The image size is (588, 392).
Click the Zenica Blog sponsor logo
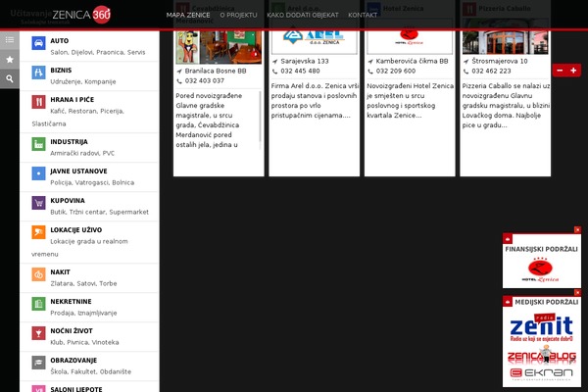[542, 356]
